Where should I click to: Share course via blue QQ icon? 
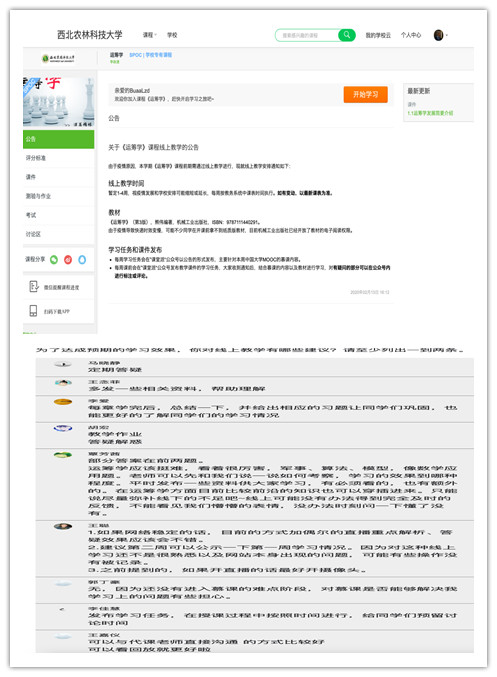click(x=82, y=259)
